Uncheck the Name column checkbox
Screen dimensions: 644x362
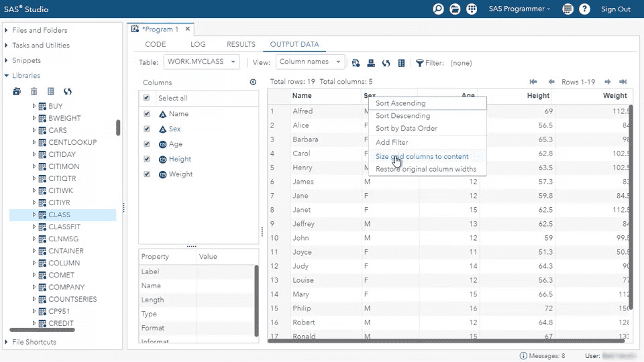pyautogui.click(x=146, y=114)
